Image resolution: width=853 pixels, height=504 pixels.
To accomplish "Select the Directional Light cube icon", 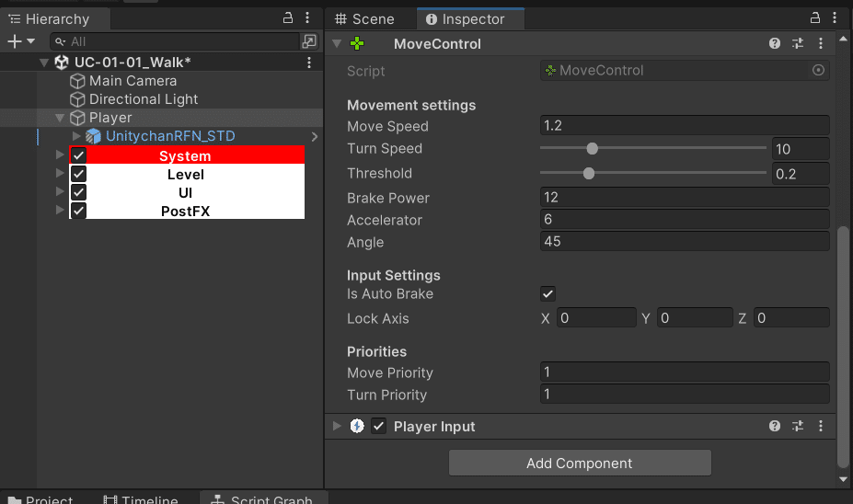I will click(x=77, y=99).
